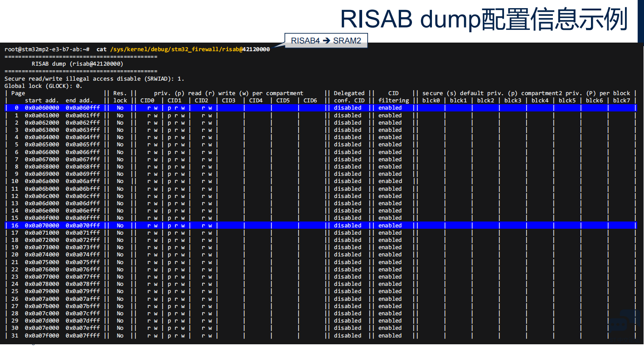644x347 pixels.
Task: Click the CID1 column header
Action: click(x=174, y=101)
